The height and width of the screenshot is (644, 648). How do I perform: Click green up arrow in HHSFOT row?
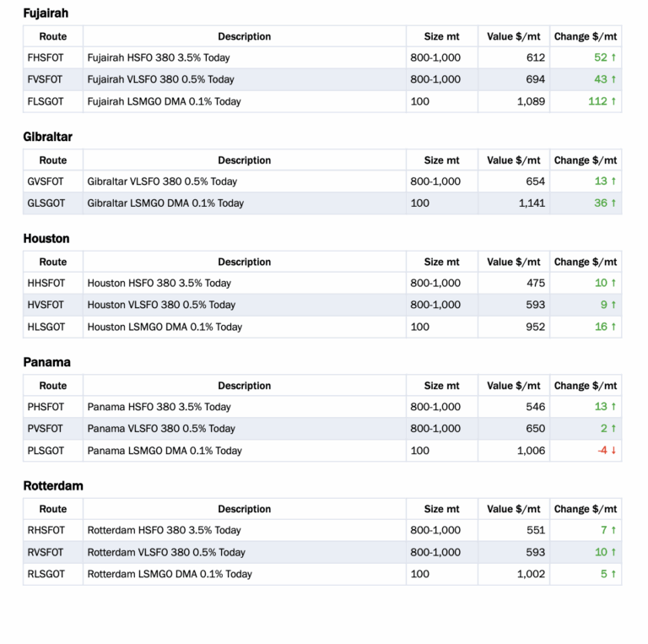pyautogui.click(x=613, y=284)
